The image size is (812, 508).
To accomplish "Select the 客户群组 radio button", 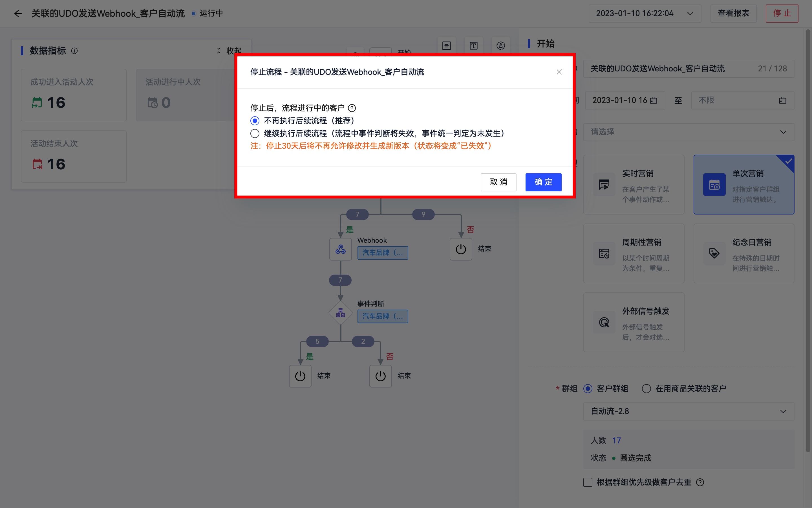I will point(588,389).
